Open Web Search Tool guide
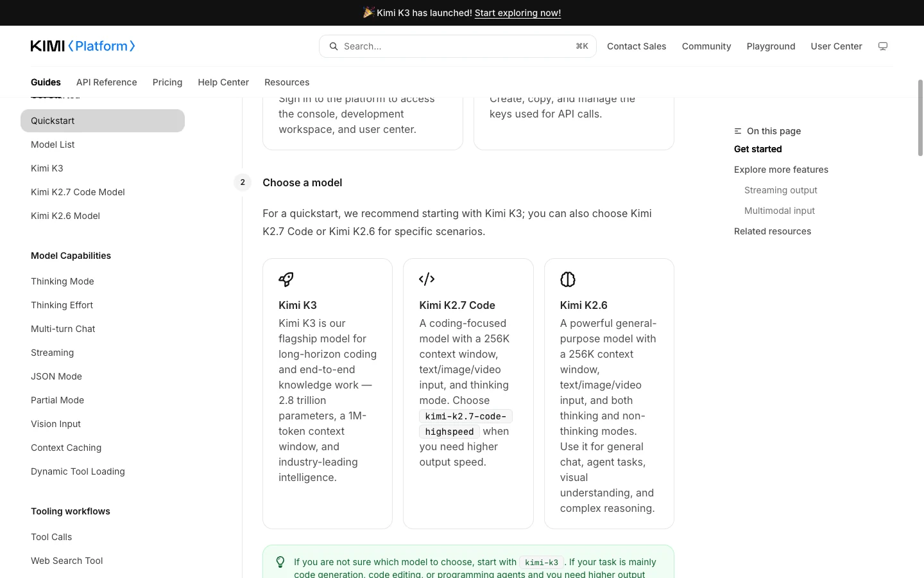 click(103, 561)
